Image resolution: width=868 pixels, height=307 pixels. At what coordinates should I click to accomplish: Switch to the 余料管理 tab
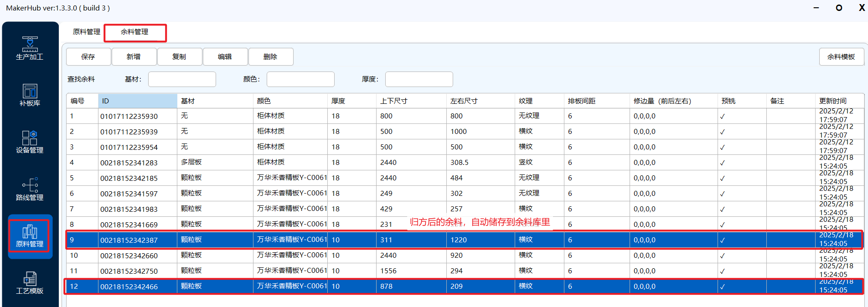[134, 32]
